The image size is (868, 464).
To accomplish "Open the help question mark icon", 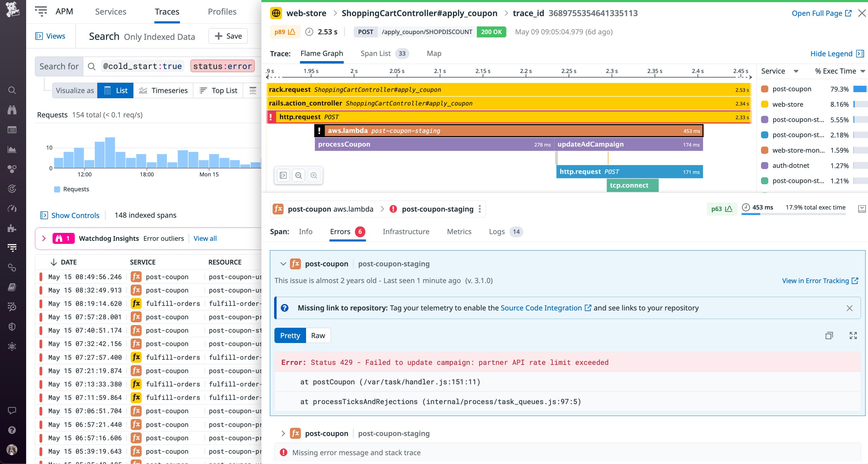I will tap(12, 430).
